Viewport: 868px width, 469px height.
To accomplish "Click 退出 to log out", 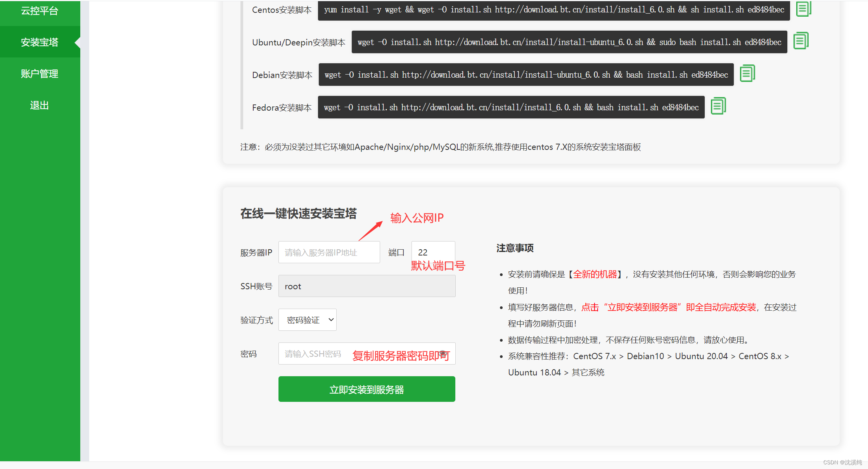I will 40,105.
